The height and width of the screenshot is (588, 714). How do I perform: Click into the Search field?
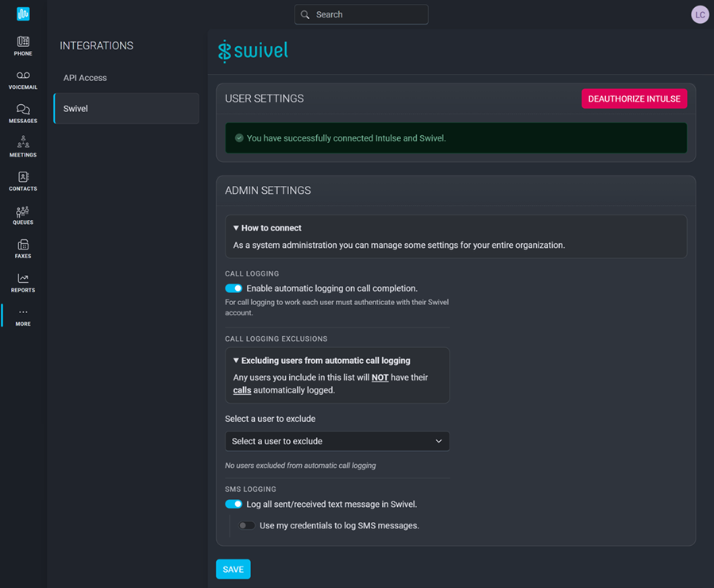tap(361, 14)
